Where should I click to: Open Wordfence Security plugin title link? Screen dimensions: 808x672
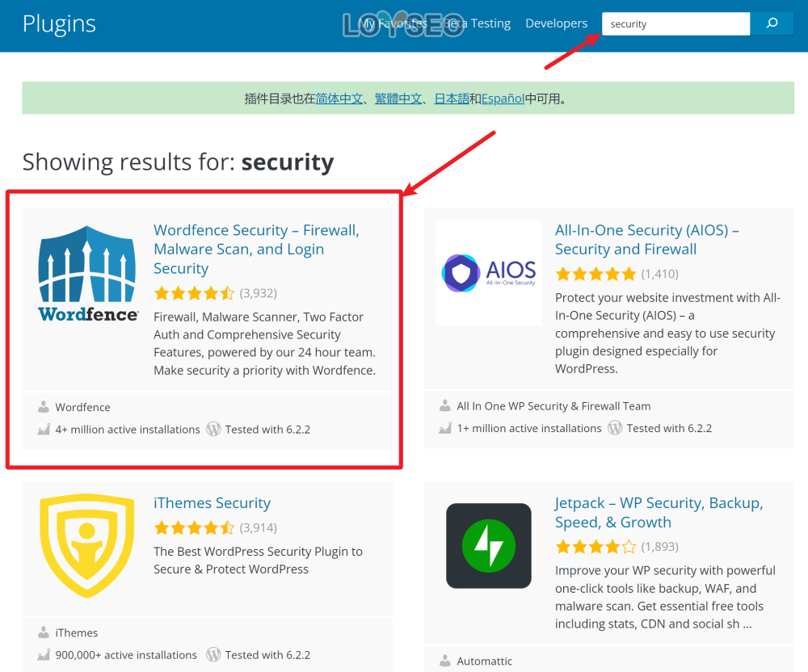click(x=256, y=250)
